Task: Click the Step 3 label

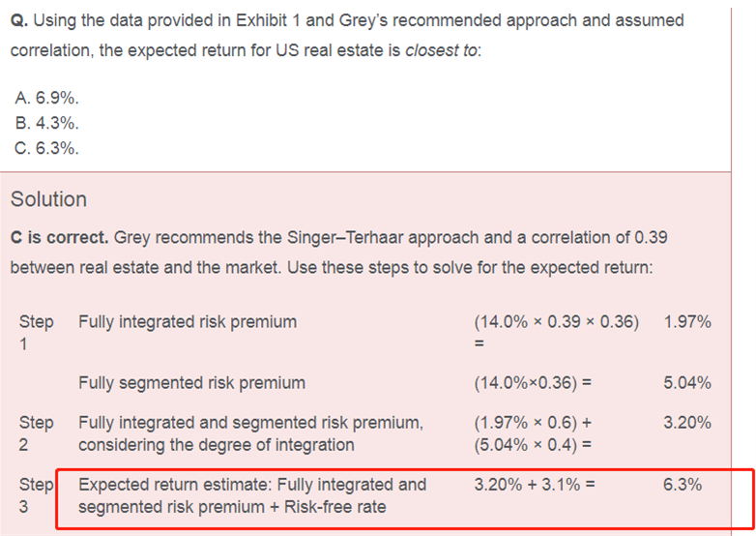Action: point(36,495)
